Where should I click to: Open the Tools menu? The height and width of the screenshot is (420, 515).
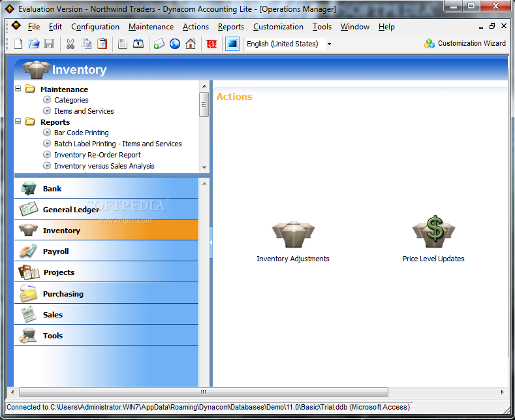tap(322, 27)
